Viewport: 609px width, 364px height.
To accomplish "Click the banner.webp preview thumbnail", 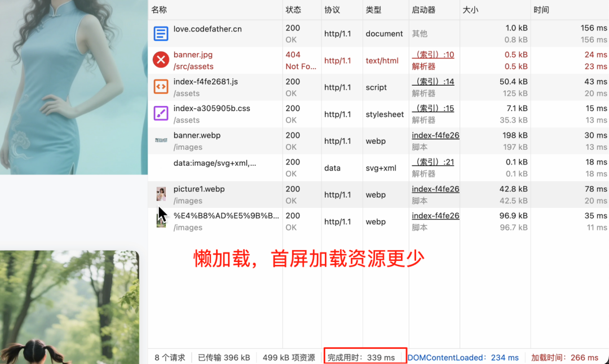I will 161,141.
